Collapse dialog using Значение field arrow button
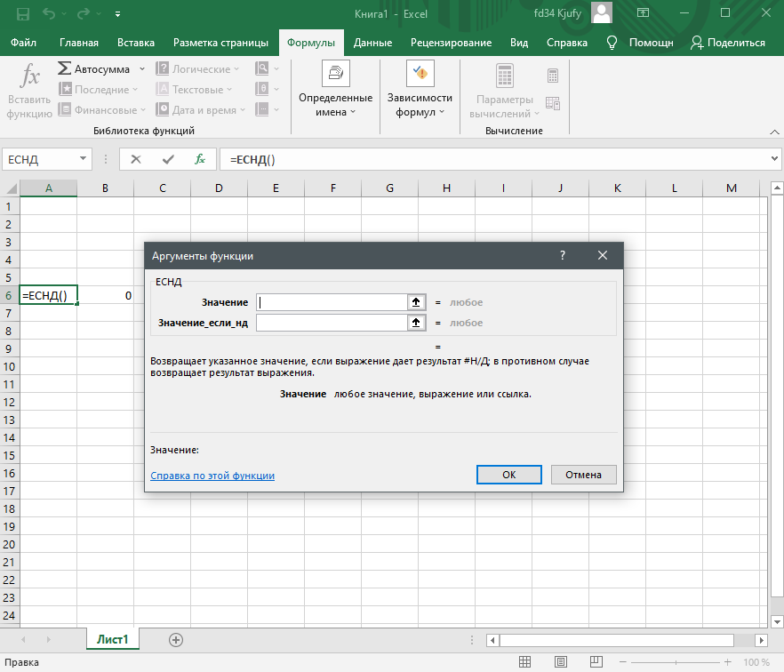 click(x=415, y=302)
